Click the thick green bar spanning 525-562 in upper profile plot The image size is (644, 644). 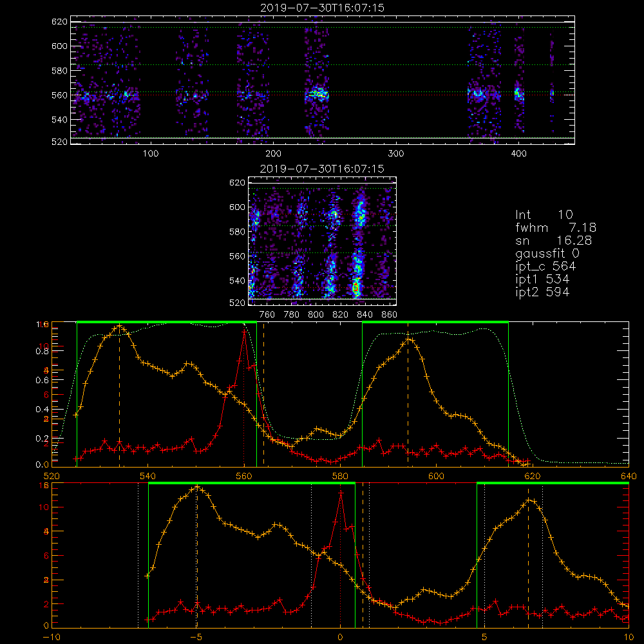click(x=167, y=323)
